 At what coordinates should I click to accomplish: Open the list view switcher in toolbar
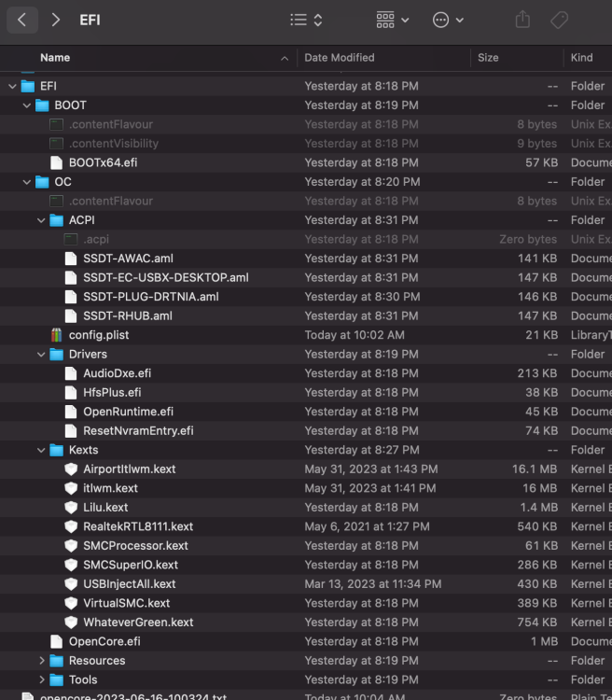coord(306,20)
